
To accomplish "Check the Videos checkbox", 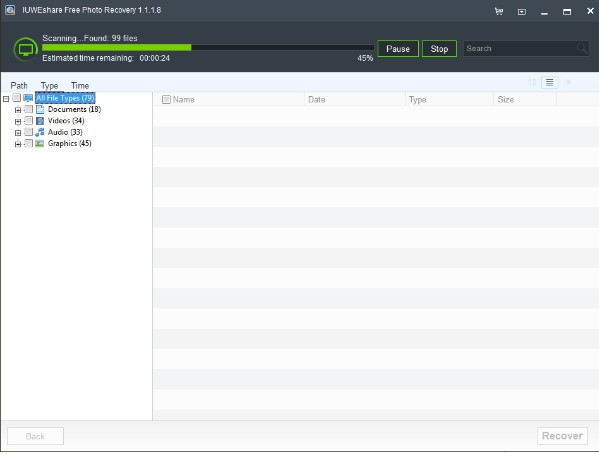I will pyautogui.click(x=29, y=121).
